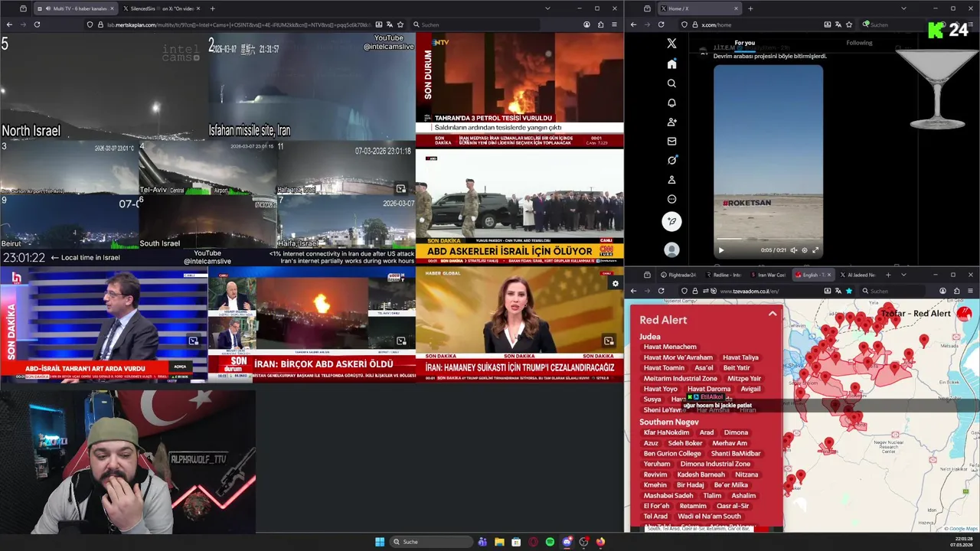
Task: Open Discord from taskbar
Action: point(567,542)
